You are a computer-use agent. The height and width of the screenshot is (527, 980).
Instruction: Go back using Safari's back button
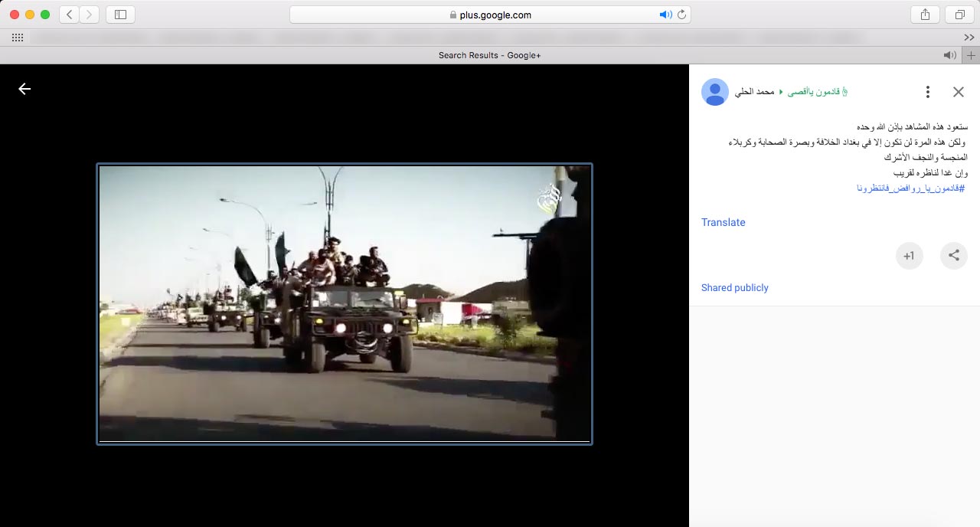69,15
